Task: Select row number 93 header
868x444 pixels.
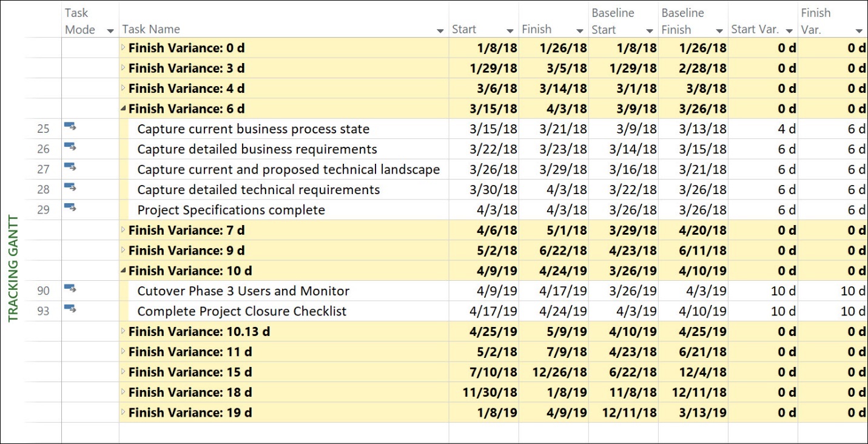Action: 43,311
